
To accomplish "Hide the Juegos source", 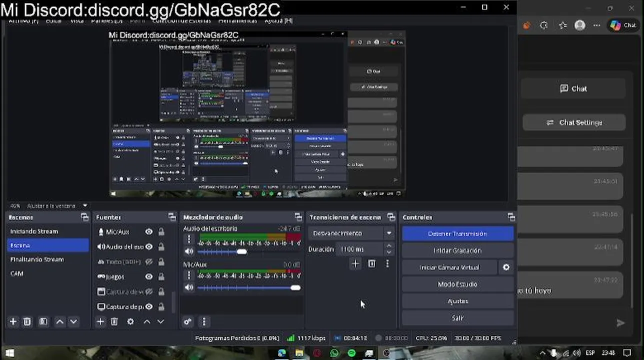I will pos(149,276).
